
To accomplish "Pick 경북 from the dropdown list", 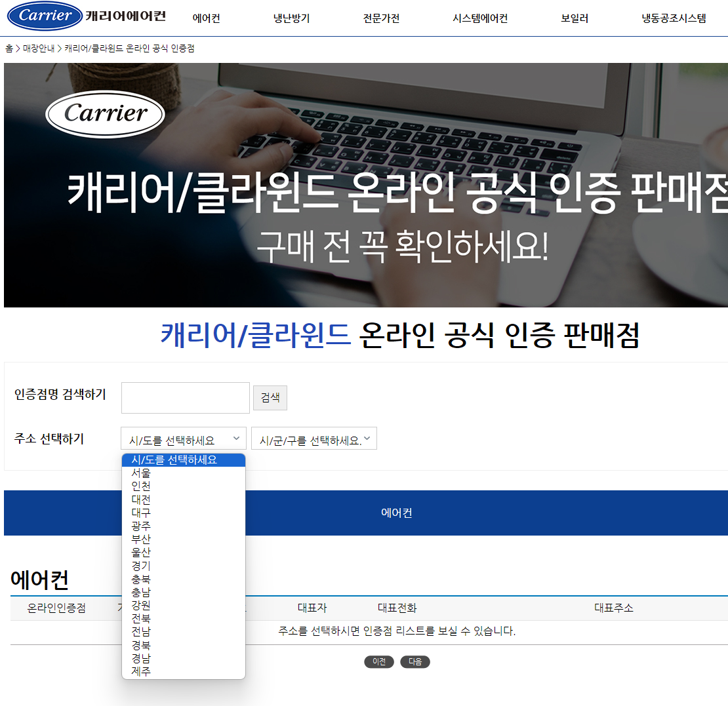I will [x=184, y=645].
